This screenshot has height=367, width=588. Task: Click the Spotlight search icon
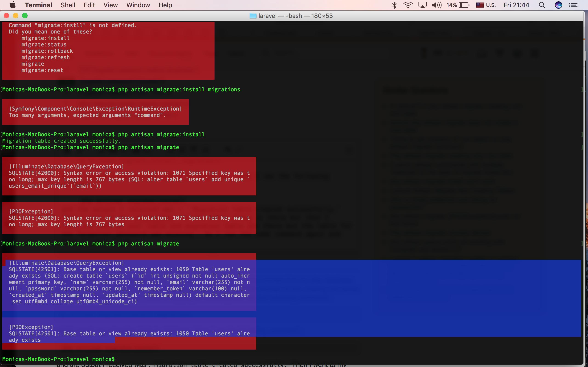pyautogui.click(x=542, y=5)
